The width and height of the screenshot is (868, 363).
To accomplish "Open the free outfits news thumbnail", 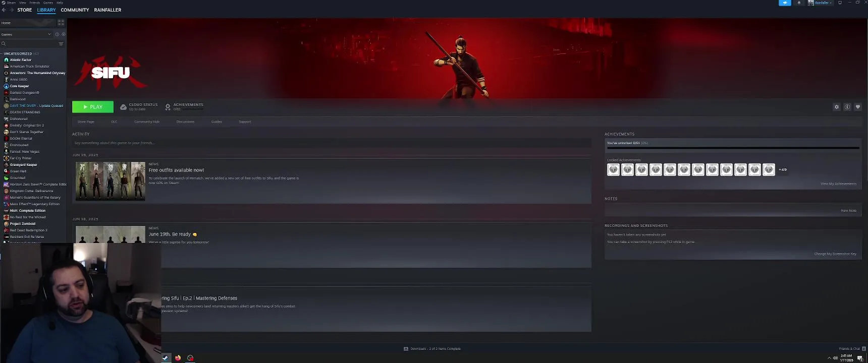I will [x=111, y=181].
